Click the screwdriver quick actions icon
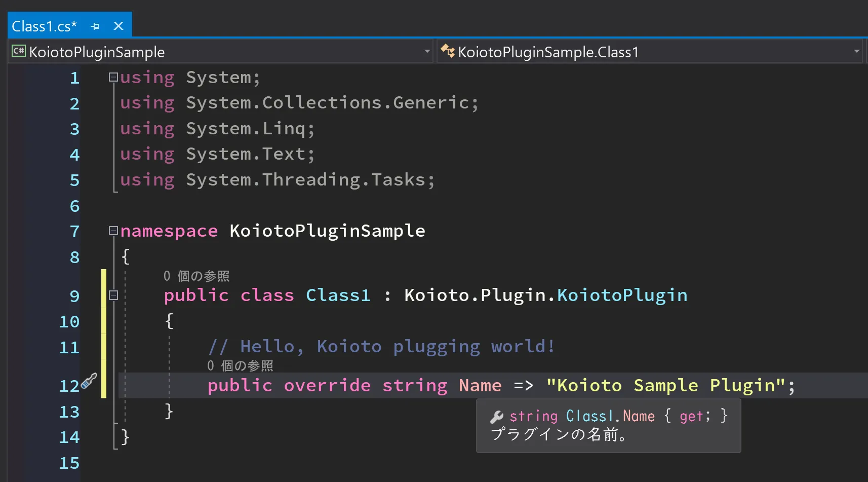Image resolution: width=868 pixels, height=482 pixels. point(89,381)
